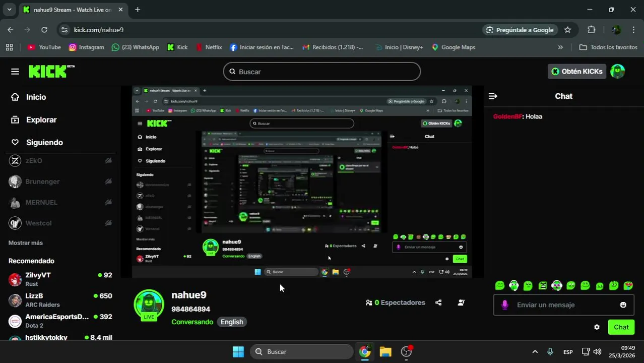
Task: Open File Explorer from the taskbar
Action: (385, 351)
